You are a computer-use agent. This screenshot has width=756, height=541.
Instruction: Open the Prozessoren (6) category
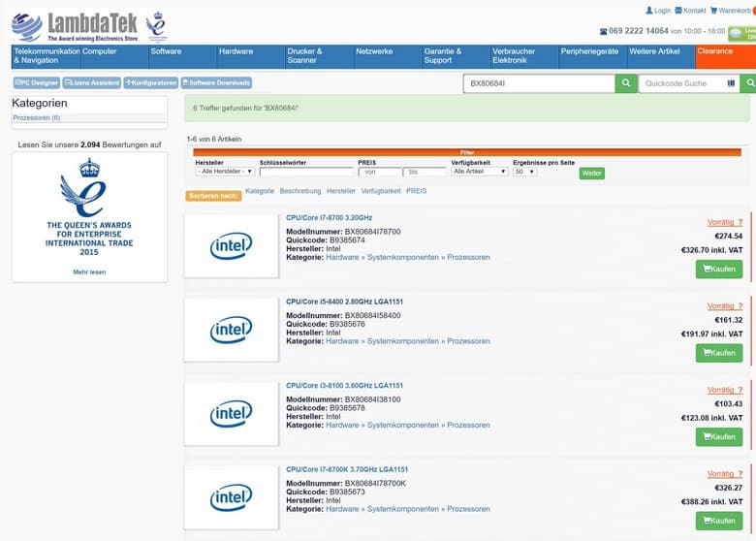[x=37, y=117]
